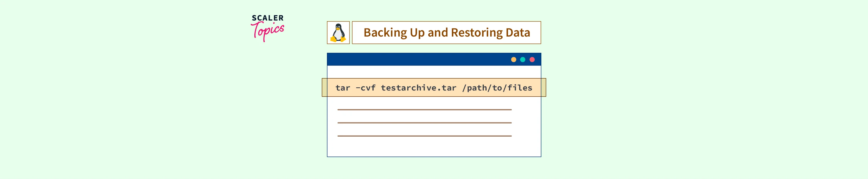Click the third brown output line
868x179 pixels.
pos(424,136)
